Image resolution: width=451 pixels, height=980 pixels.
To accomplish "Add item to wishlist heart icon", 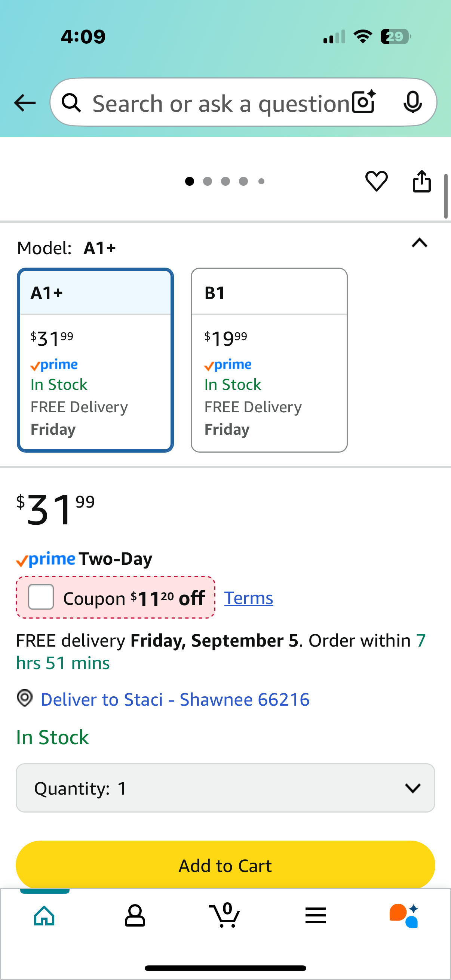I will pos(377,181).
